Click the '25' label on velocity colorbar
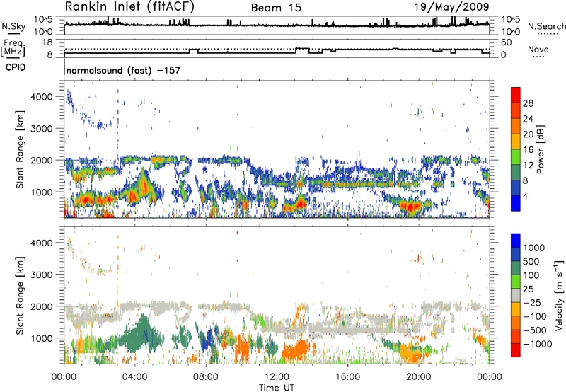The height and width of the screenshot is (392, 566). point(528,289)
